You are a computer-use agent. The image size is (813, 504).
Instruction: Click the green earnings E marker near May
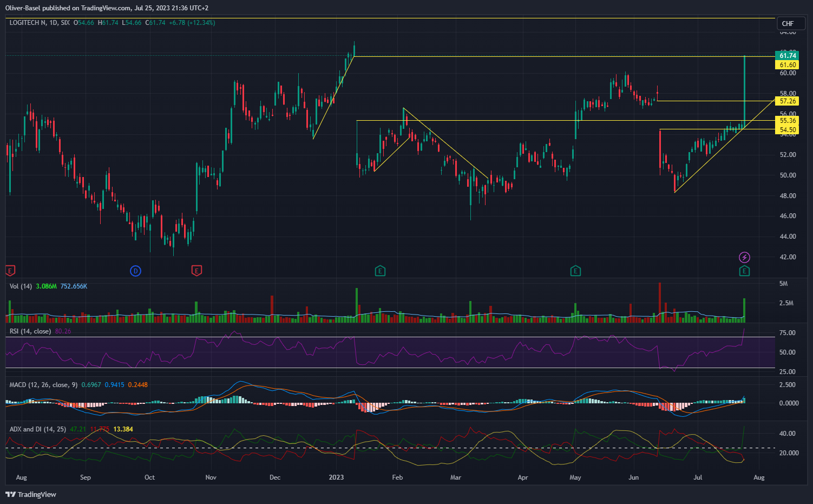[575, 271]
